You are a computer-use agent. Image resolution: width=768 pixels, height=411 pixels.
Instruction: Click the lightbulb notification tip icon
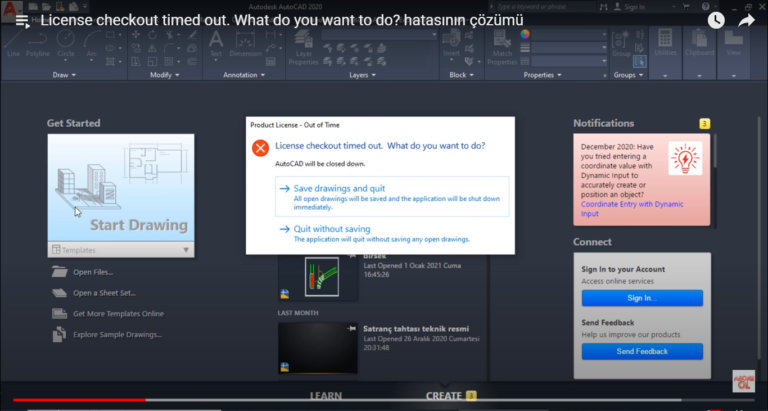(684, 159)
